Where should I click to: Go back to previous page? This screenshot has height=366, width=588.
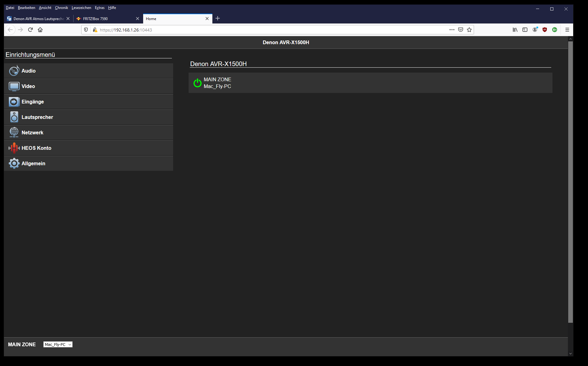[10, 30]
